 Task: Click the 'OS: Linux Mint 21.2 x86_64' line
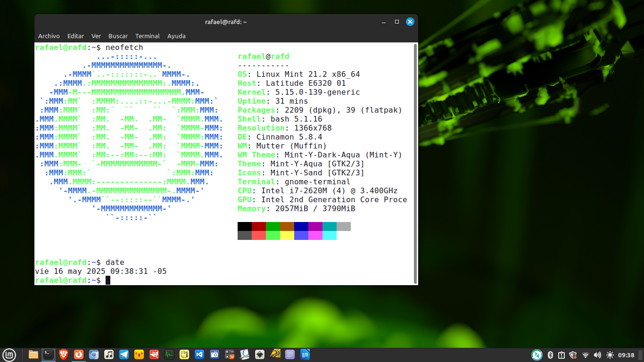[x=299, y=74]
